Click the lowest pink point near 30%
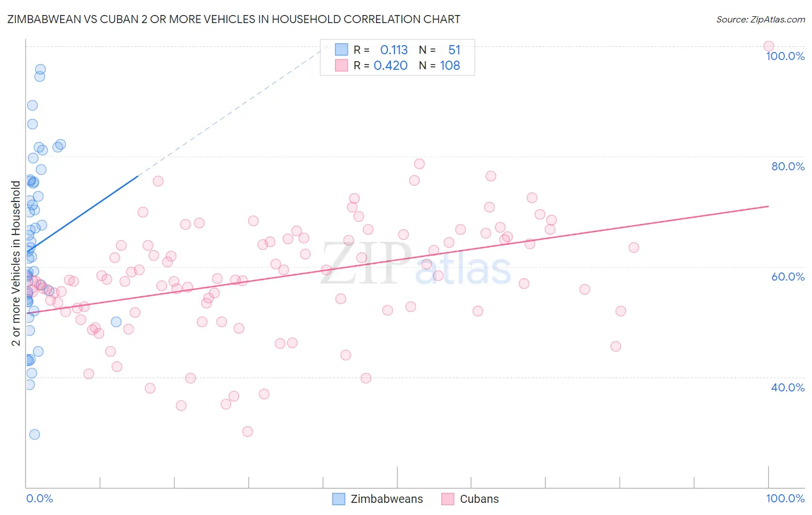Screen dimensions: 812x515 tap(248, 431)
